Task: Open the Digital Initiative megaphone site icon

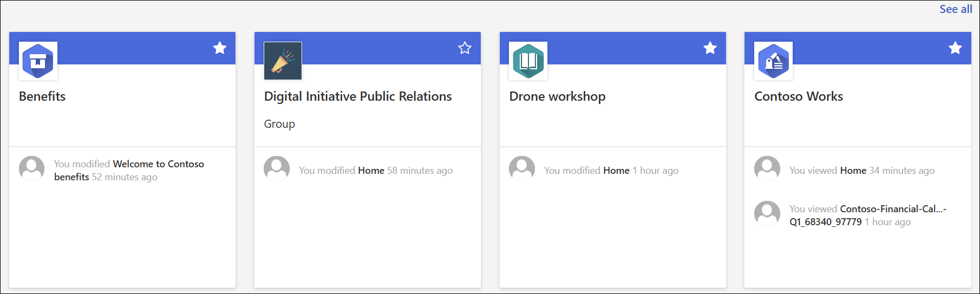Action: click(x=283, y=61)
